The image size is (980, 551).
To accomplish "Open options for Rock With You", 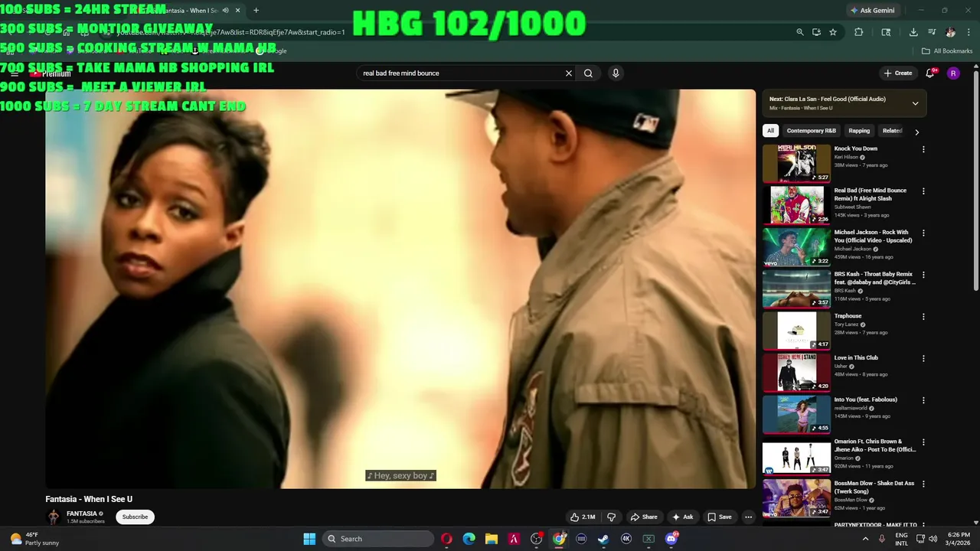I will (923, 233).
